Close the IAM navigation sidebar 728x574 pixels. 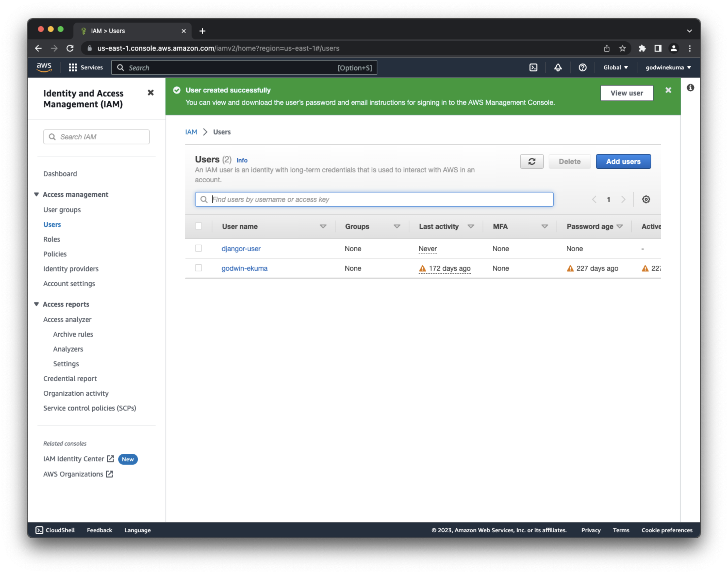(x=151, y=93)
